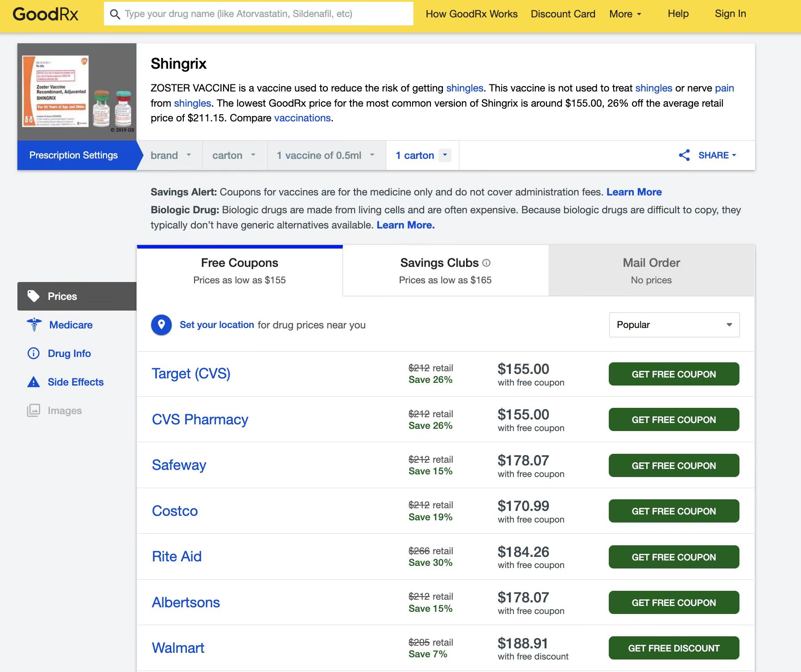Click the location pin icon

point(161,324)
